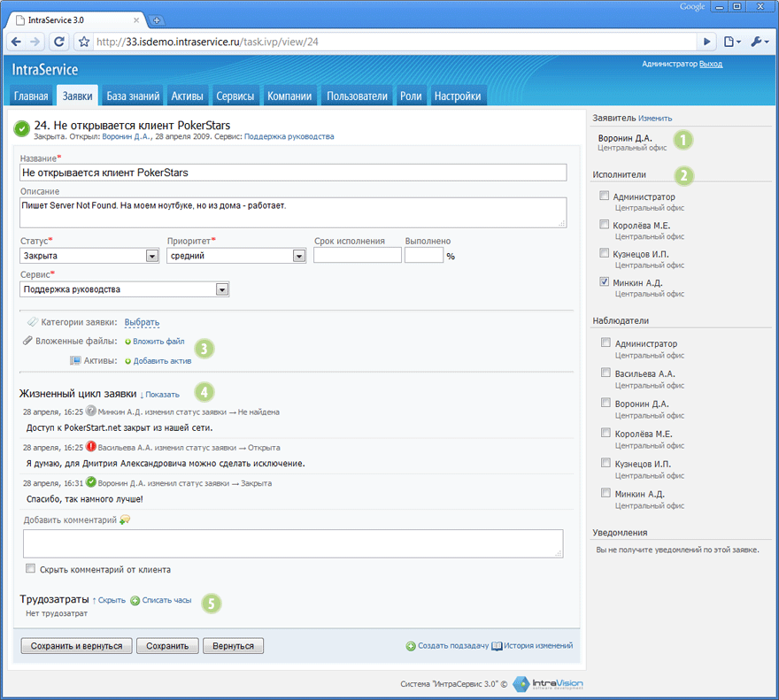
Task: Click the go arrow beside address bar
Action: click(706, 42)
